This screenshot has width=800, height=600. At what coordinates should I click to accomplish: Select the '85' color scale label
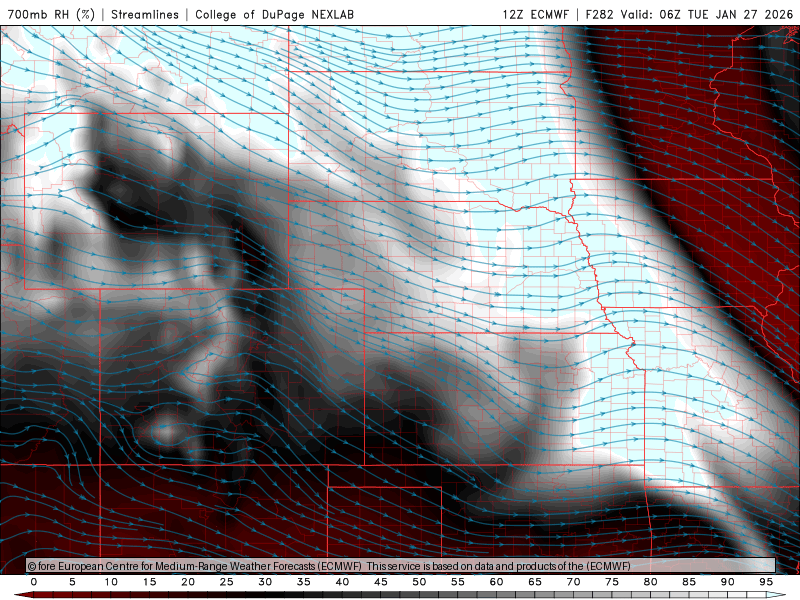[689, 582]
